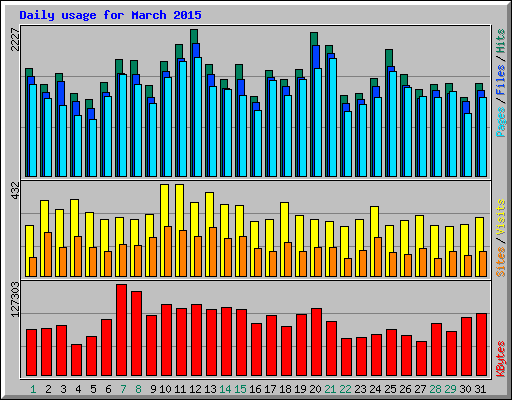Select day 1 on the x-axis
Viewport: 512px width, 400px height.
33,389
